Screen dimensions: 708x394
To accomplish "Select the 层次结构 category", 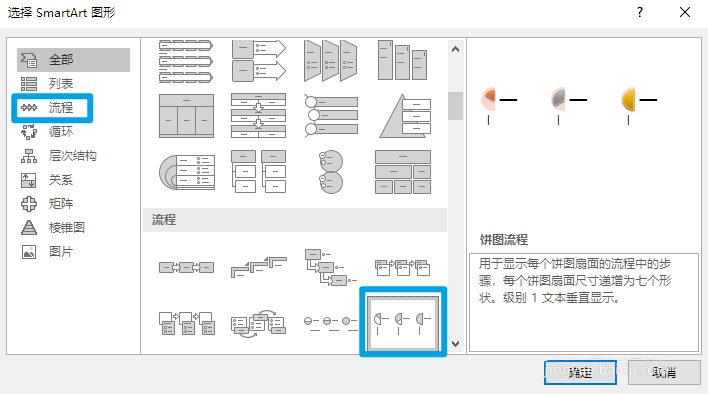I will click(73, 156).
